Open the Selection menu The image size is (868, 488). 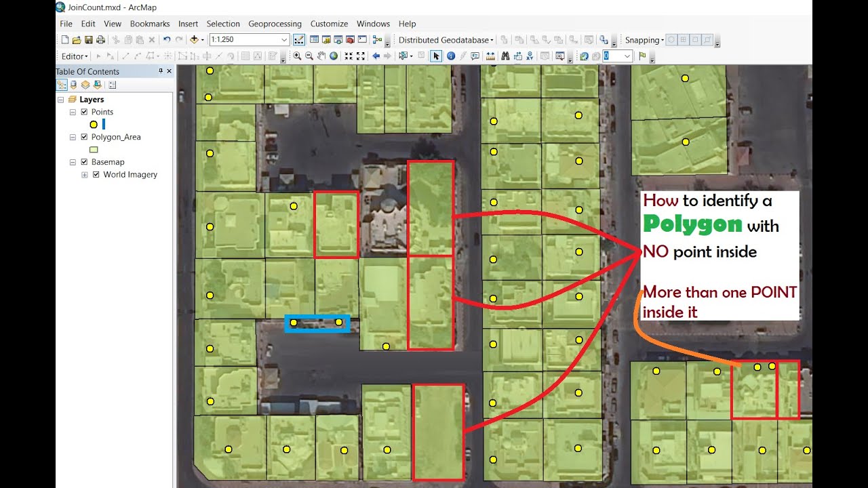tap(223, 24)
